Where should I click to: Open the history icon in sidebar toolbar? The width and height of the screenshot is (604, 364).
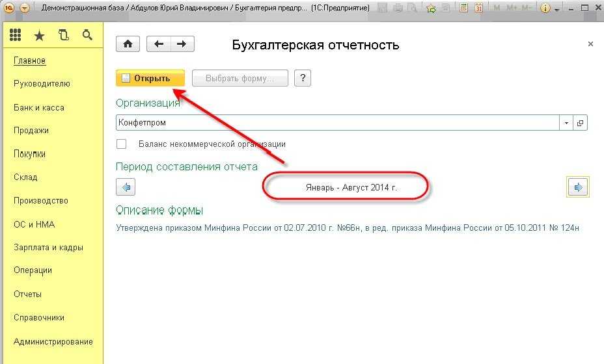coord(63,36)
